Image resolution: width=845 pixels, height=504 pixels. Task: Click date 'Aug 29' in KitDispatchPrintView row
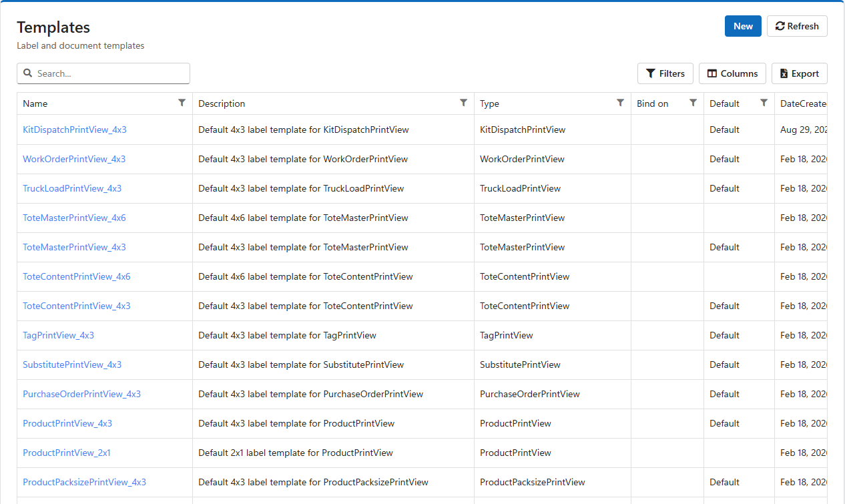(804, 130)
